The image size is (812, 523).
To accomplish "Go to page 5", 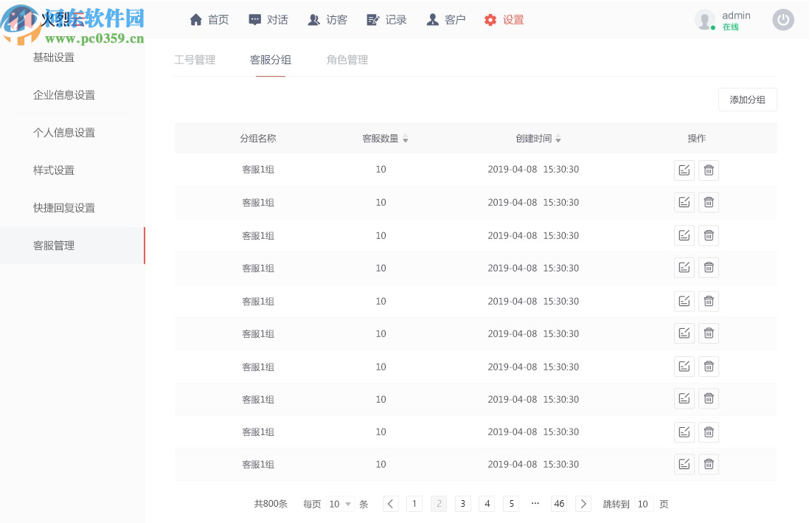I will 511,504.
